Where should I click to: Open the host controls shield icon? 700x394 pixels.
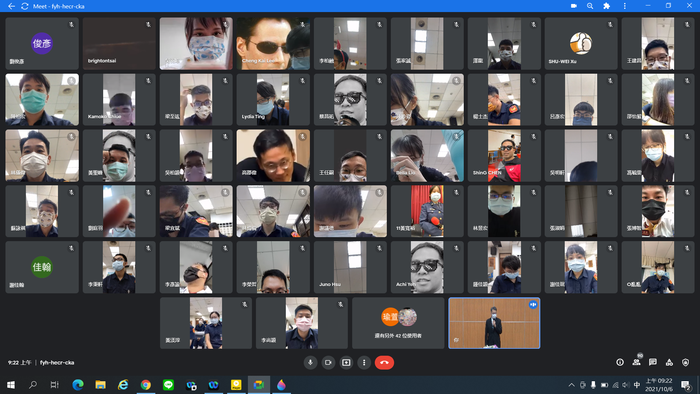[x=686, y=362]
